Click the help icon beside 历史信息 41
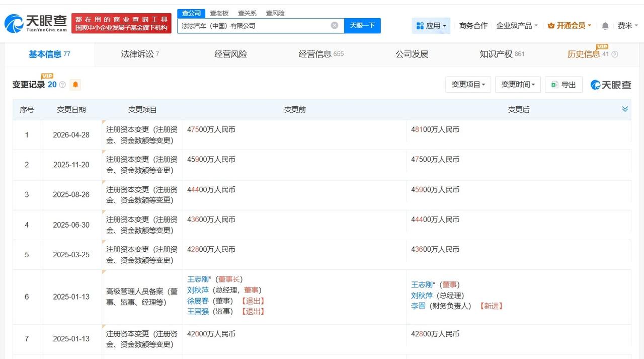Screen dimensions: 644x359 (614, 54)
